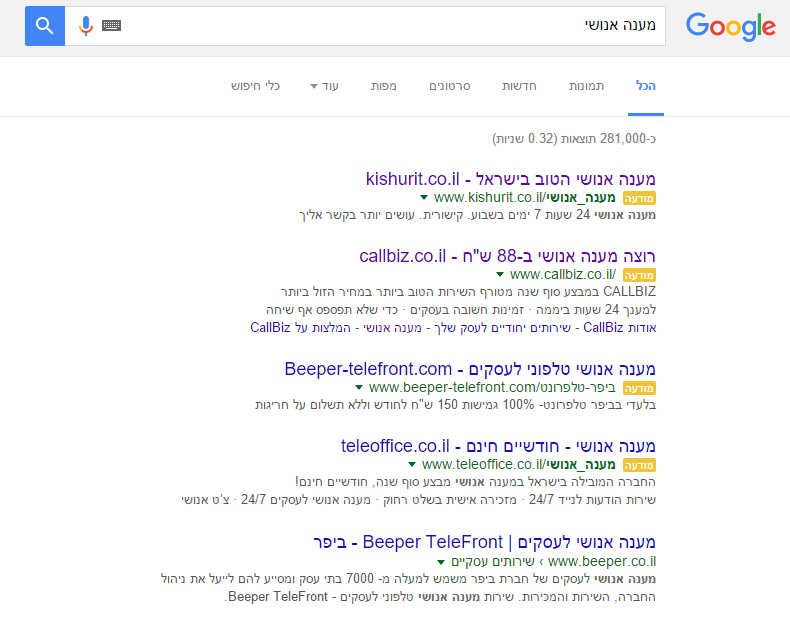Viewport: 790px width, 619px height.
Task: Click the blue search magnifier button
Action: pos(45,26)
